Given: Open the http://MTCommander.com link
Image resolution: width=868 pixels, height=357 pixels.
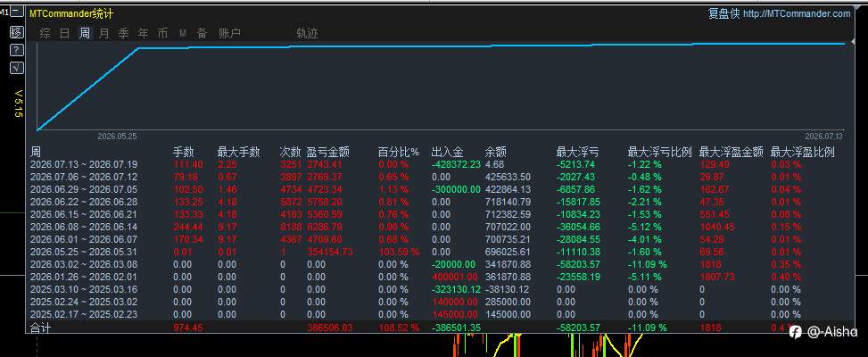Looking at the screenshot, I should pyautogui.click(x=797, y=14).
